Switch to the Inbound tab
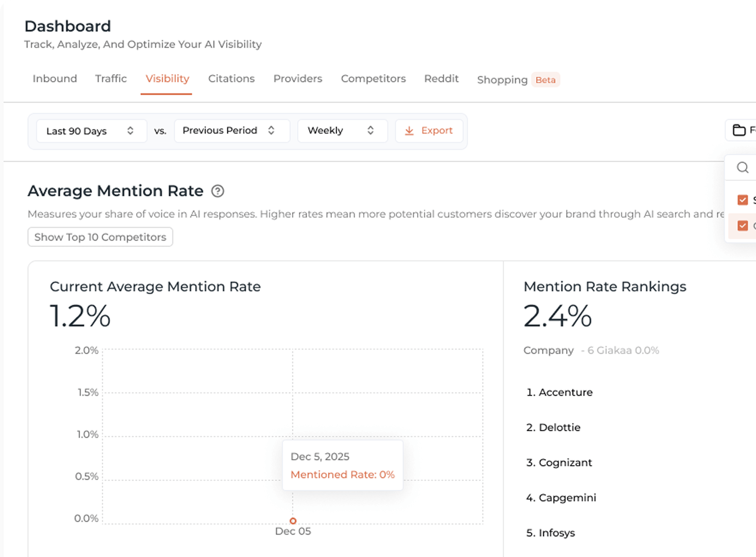The height and width of the screenshot is (557, 756). (55, 79)
